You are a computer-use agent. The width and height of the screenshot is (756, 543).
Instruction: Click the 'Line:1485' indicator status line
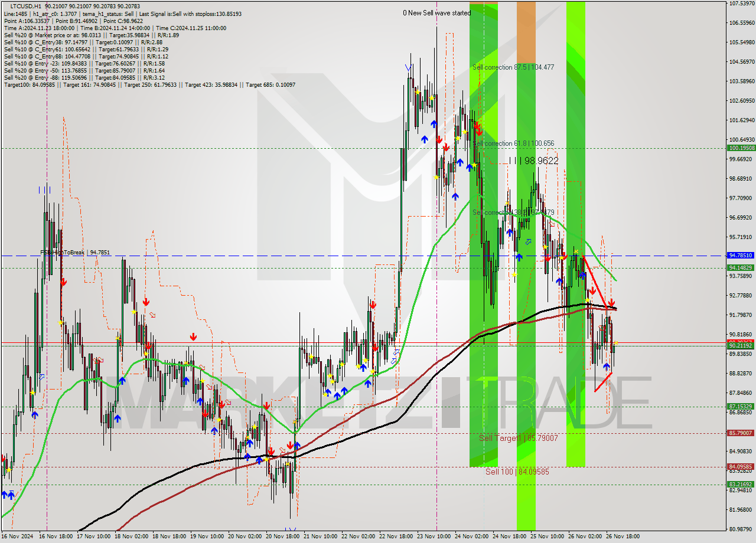pyautogui.click(x=123, y=14)
